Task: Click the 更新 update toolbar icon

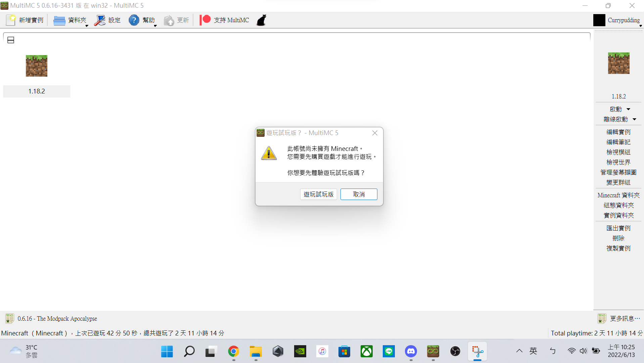Action: pyautogui.click(x=169, y=20)
